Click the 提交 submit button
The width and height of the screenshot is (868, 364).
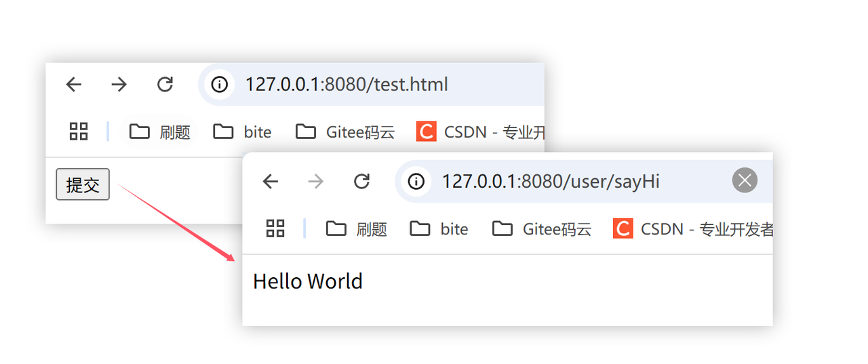coord(83,184)
